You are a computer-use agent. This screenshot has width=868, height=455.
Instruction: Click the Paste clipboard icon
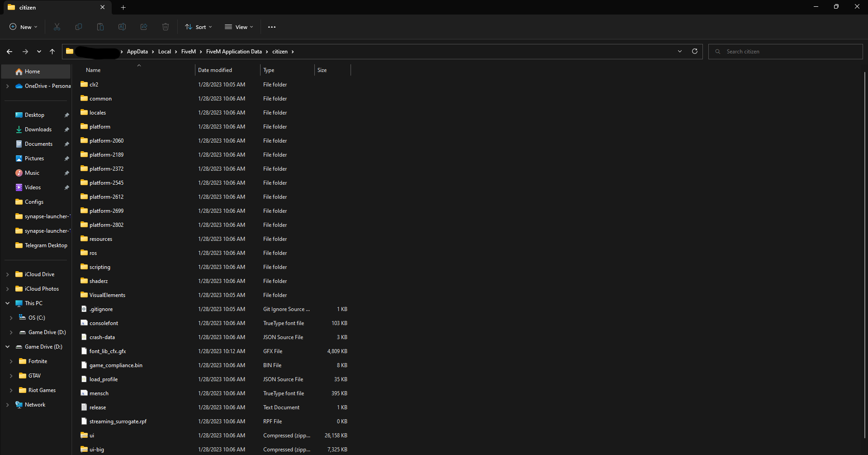pyautogui.click(x=100, y=27)
